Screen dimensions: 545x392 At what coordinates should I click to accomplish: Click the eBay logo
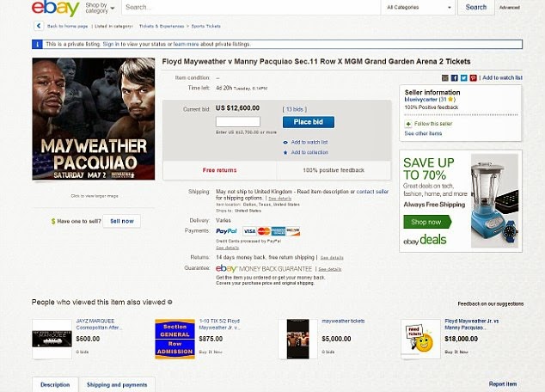click(56, 8)
